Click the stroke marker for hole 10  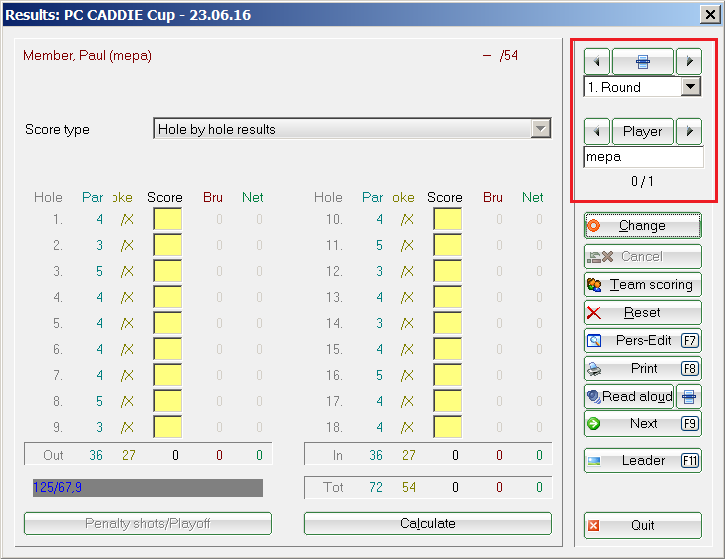click(407, 219)
